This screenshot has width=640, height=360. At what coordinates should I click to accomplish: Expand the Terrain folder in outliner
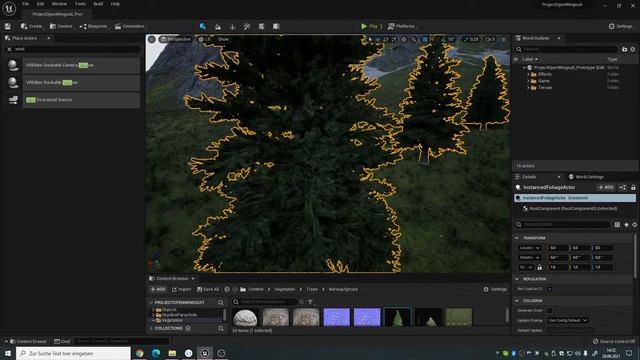tap(528, 87)
